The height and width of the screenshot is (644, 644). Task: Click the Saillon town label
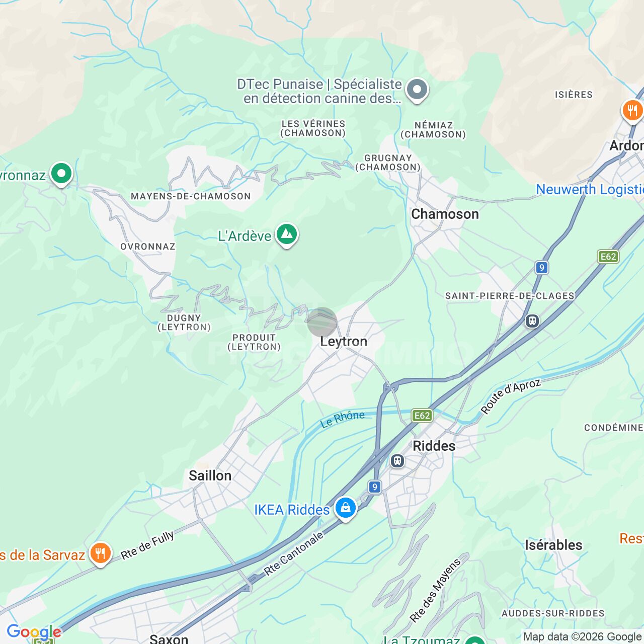point(210,475)
